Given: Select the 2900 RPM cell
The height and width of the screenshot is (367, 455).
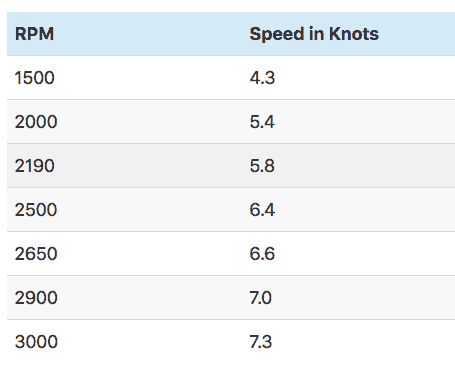Looking at the screenshot, I should coord(36,298).
